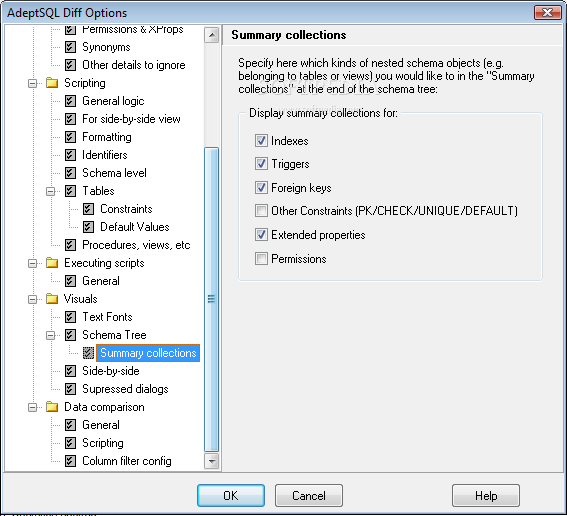Select Synonyms in the options tree
Image resolution: width=567 pixels, height=516 pixels.
tap(106, 47)
